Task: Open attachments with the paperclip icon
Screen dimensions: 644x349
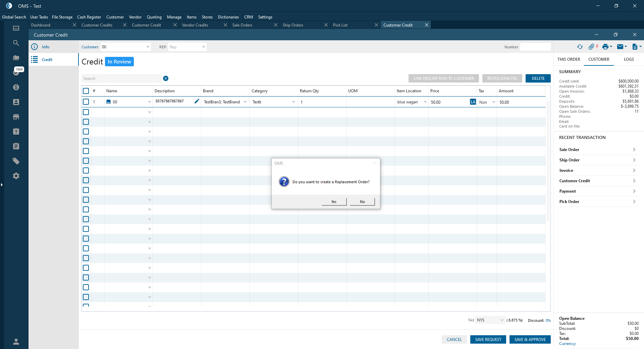Action: pyautogui.click(x=591, y=47)
